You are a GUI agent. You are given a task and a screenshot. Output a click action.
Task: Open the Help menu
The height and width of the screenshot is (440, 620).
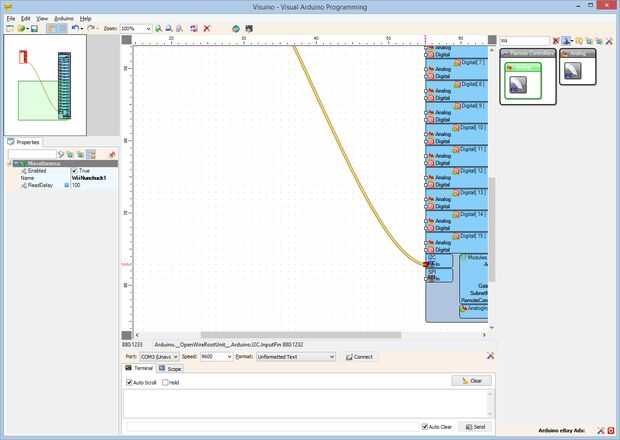point(85,19)
